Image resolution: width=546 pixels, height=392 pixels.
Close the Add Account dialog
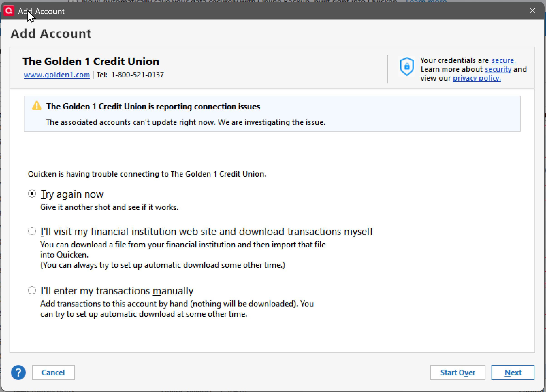[532, 11]
